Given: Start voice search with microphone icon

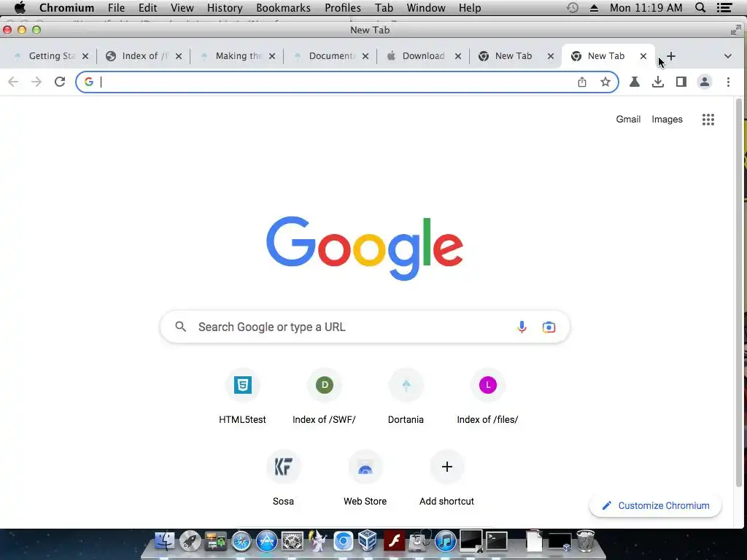Looking at the screenshot, I should coord(522,327).
